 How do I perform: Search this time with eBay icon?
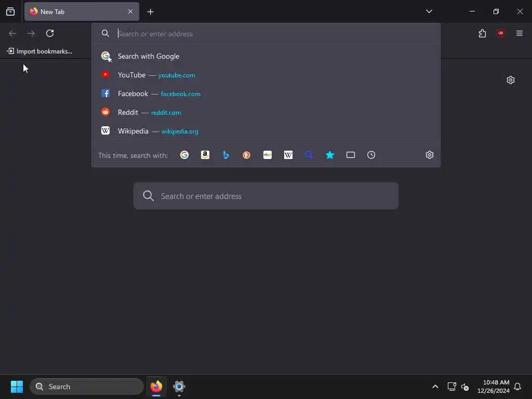tap(268, 155)
